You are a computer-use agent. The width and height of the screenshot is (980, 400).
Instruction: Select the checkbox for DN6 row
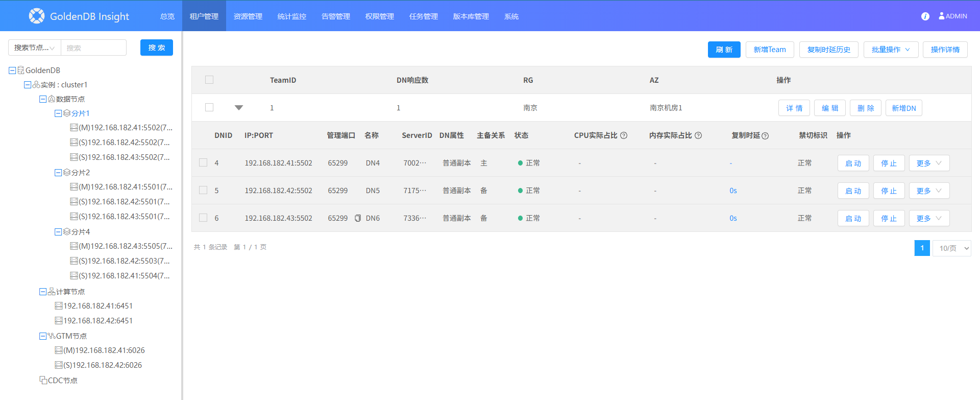click(x=203, y=218)
